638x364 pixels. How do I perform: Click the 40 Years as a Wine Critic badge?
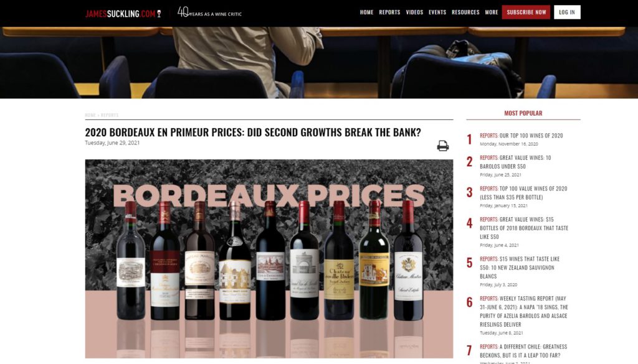[x=209, y=12]
